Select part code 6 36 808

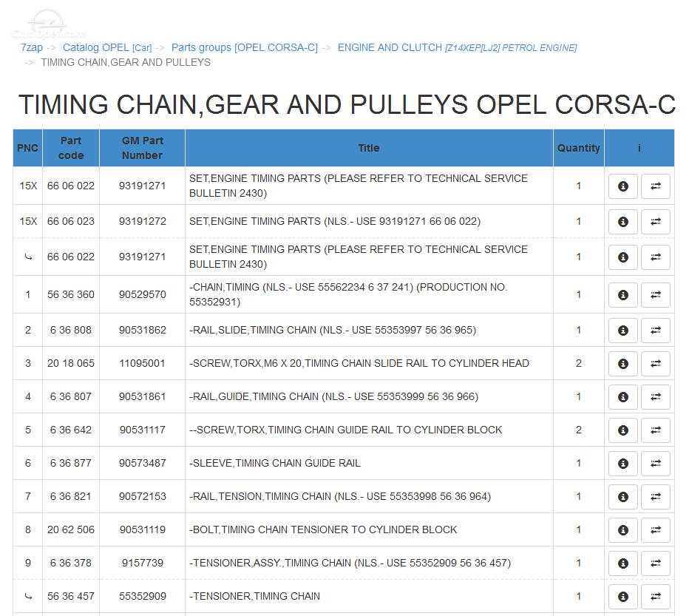pos(71,330)
